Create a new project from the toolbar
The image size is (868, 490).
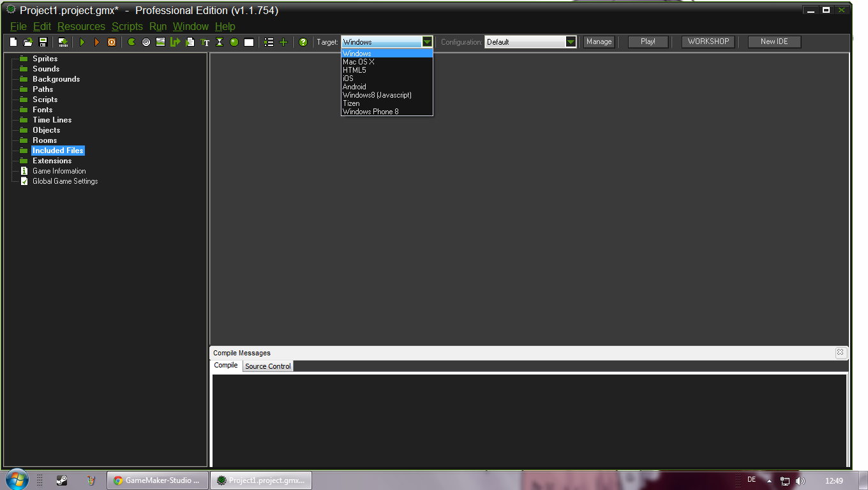tap(13, 42)
